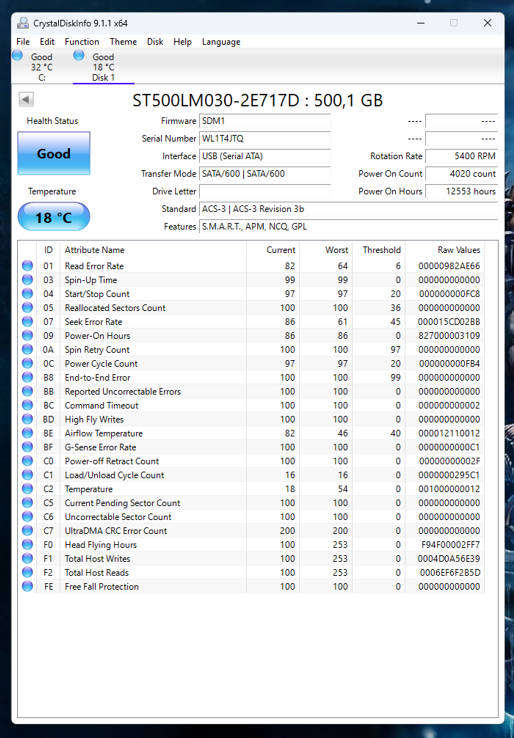
Task: Click status orb for Reallocated Sectors Count
Action: (27, 307)
